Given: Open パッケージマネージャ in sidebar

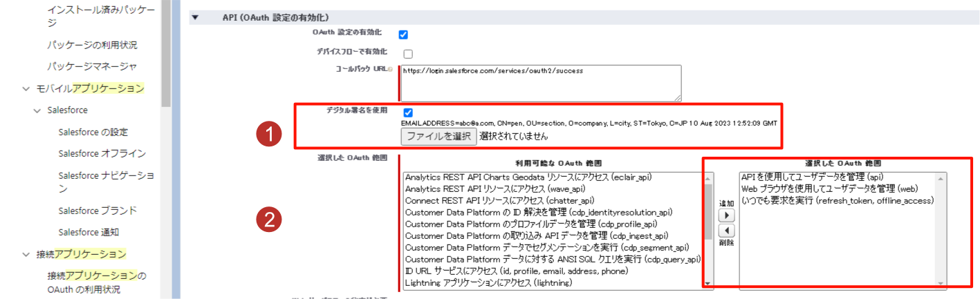Looking at the screenshot, I should tap(91, 66).
